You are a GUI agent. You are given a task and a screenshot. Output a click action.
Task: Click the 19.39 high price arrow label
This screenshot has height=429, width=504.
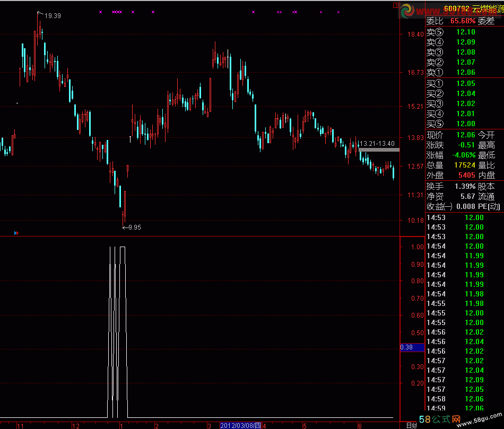(x=49, y=15)
